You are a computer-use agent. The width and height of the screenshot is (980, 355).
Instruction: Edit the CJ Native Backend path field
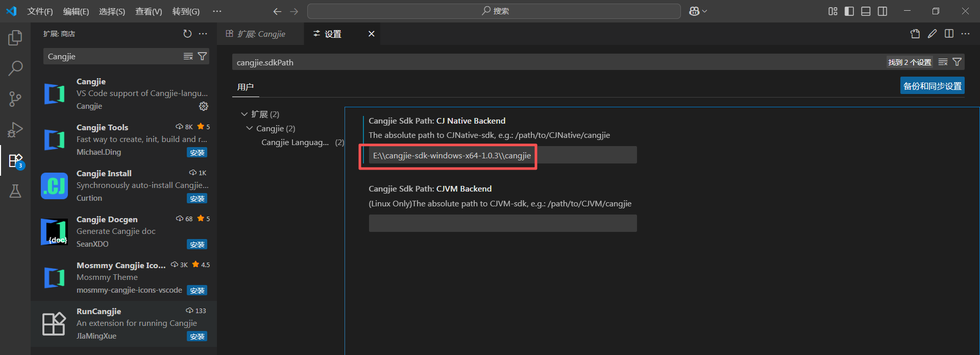503,155
